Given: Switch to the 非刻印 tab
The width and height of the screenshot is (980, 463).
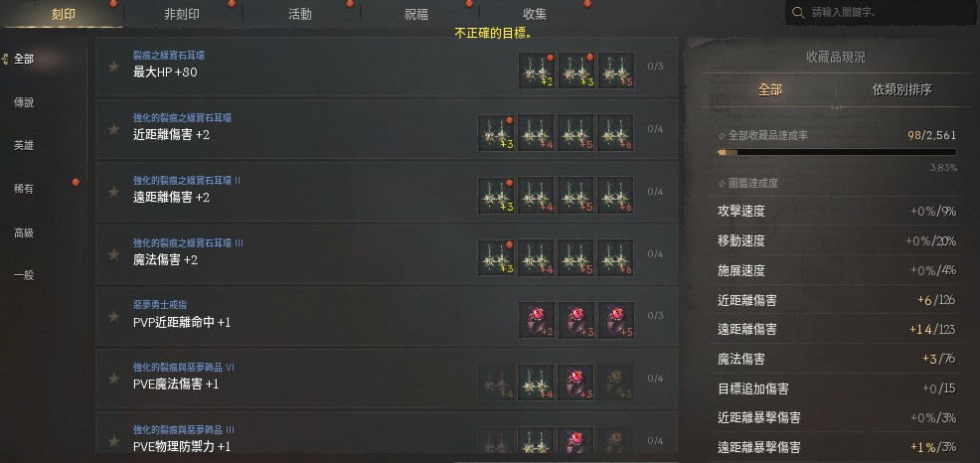Looking at the screenshot, I should pyautogui.click(x=182, y=14).
